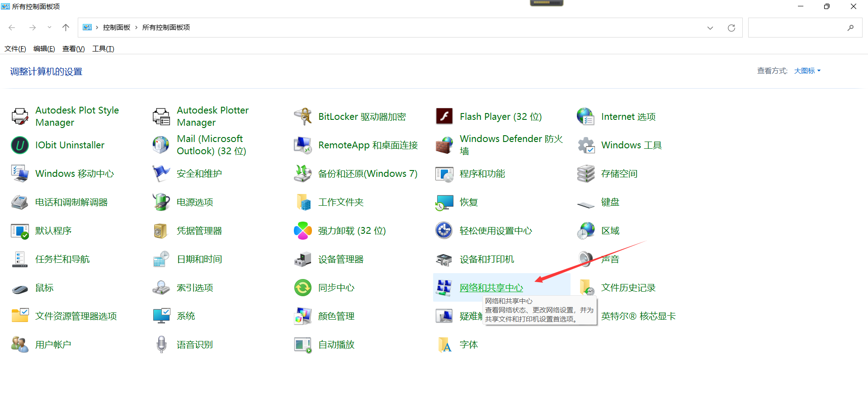Click the 工作文件夹 icon
The image size is (868, 407).
(303, 202)
